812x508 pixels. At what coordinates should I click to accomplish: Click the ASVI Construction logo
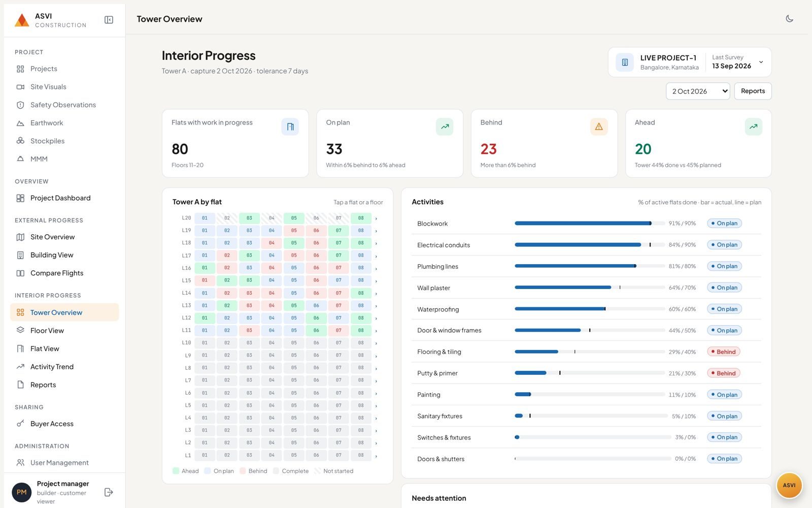(x=22, y=20)
